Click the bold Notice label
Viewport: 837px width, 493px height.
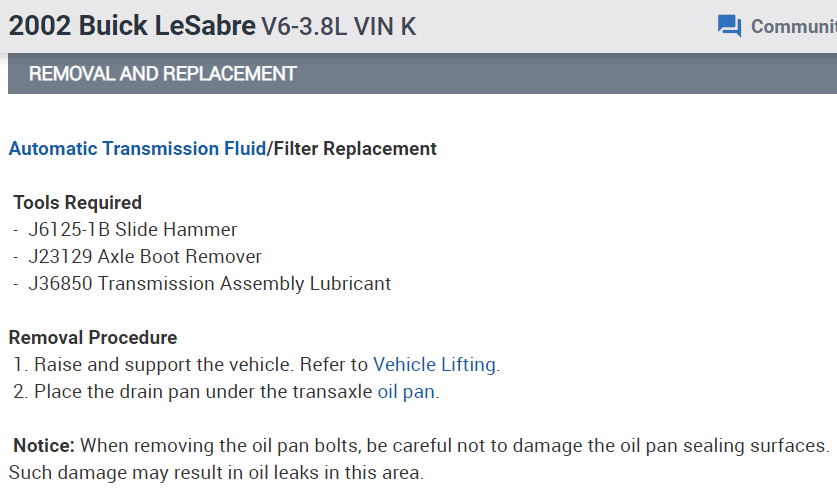click(x=44, y=445)
